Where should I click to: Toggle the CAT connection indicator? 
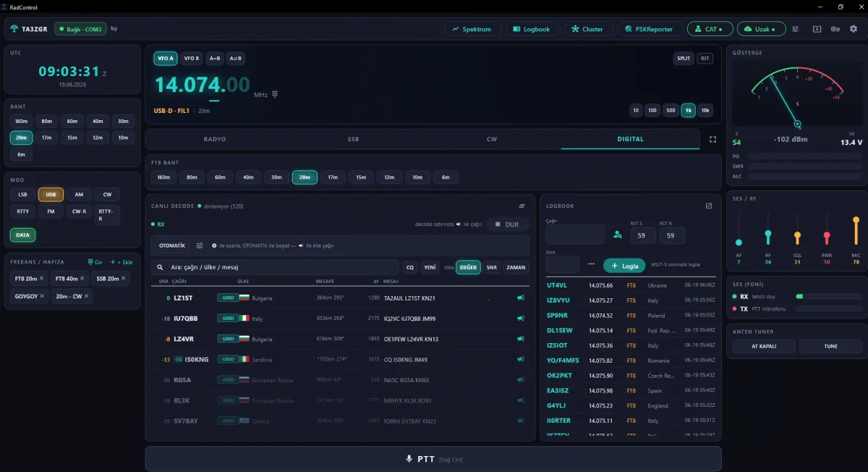coord(710,29)
